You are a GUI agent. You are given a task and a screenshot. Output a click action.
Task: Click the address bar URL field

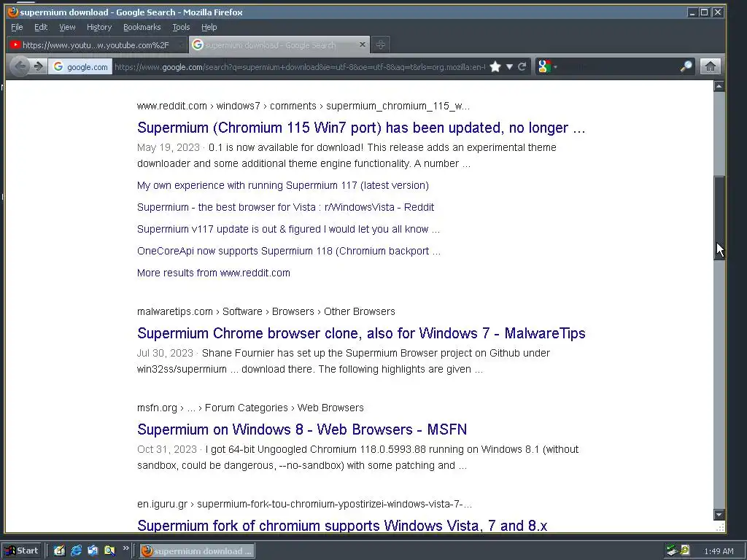[300, 66]
